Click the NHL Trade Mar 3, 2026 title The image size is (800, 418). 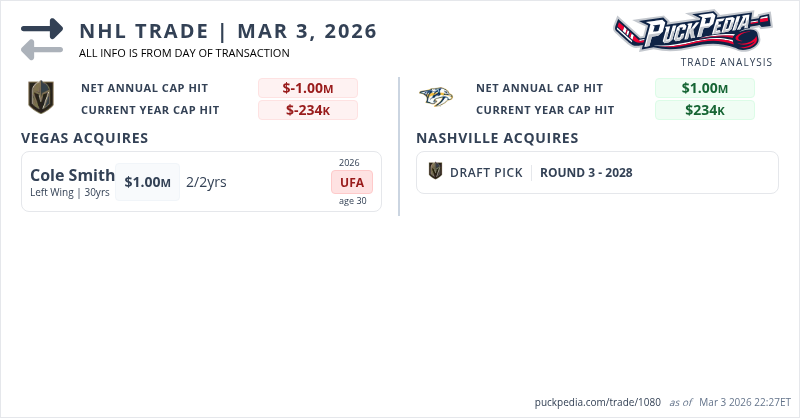(x=228, y=31)
